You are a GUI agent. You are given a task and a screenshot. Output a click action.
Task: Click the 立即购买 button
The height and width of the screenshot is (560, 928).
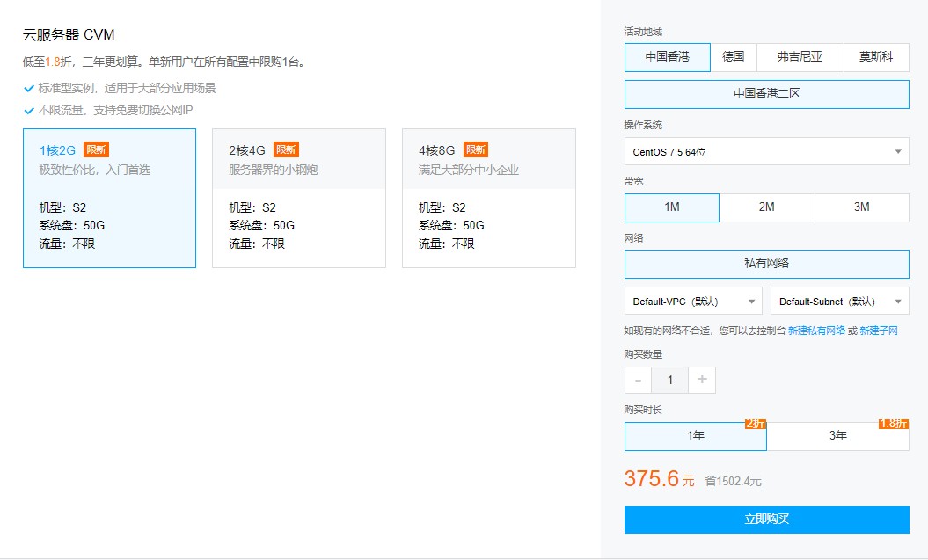pos(767,520)
